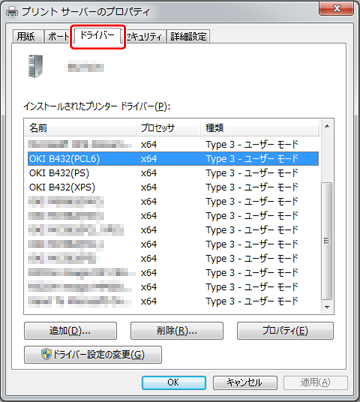The height and width of the screenshot is (402, 360).
Task: Click the Type 3 cell in OKI B432(XPS) row
Action: click(x=252, y=187)
